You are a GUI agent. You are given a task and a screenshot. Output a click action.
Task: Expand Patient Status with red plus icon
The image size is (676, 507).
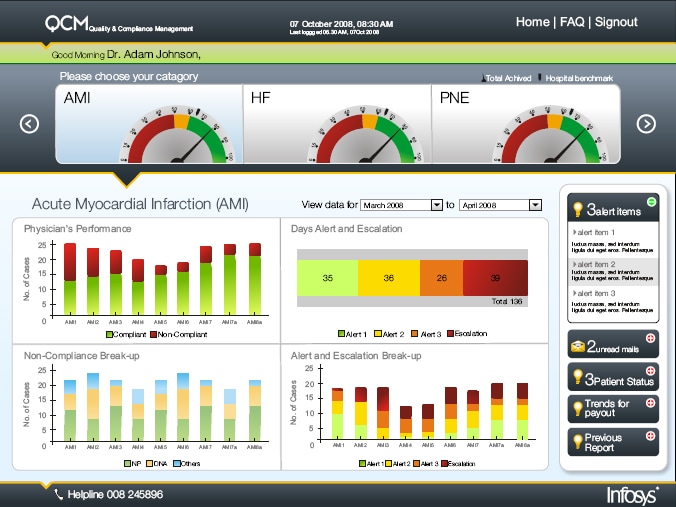click(650, 371)
